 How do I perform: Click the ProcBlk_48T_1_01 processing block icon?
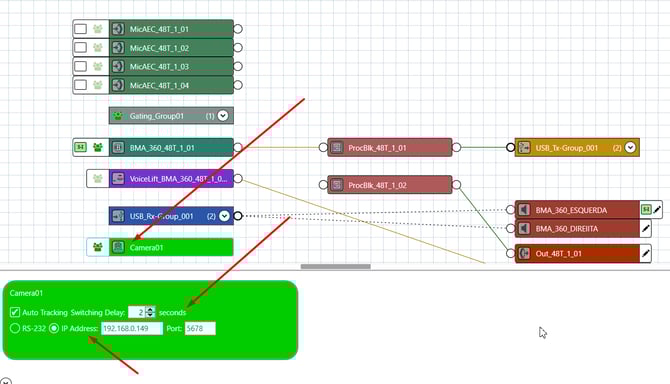click(337, 148)
